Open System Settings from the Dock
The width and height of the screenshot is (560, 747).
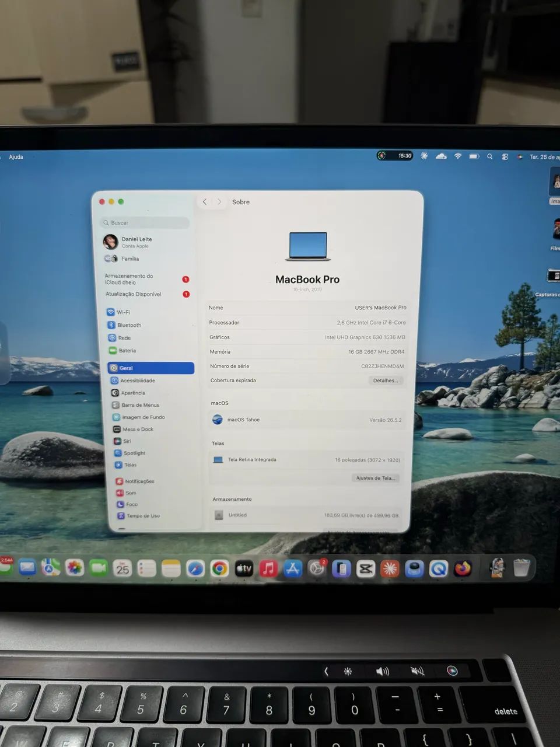(x=317, y=568)
